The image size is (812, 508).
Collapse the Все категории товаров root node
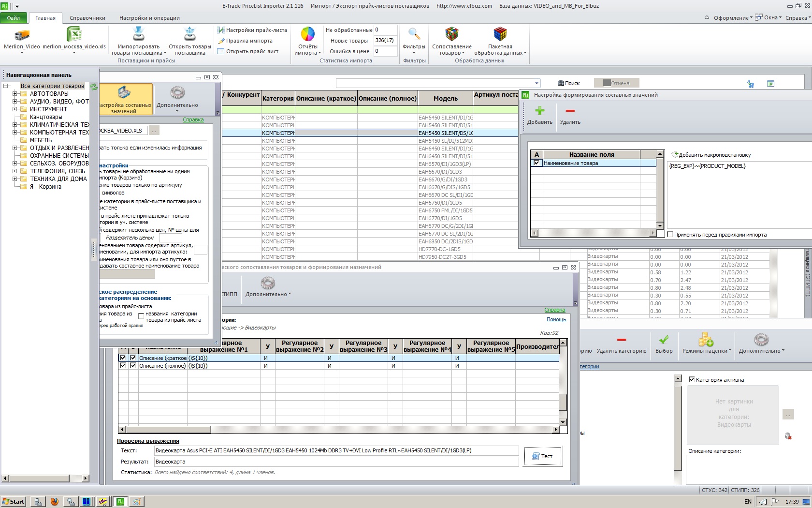6,86
